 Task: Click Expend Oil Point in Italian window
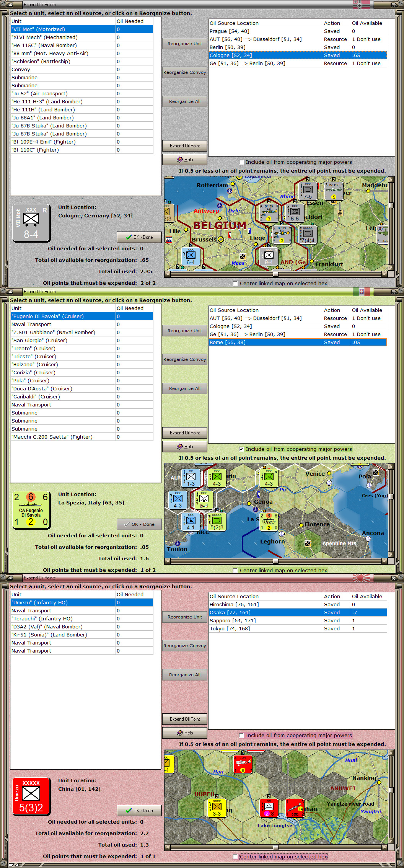pos(185,433)
